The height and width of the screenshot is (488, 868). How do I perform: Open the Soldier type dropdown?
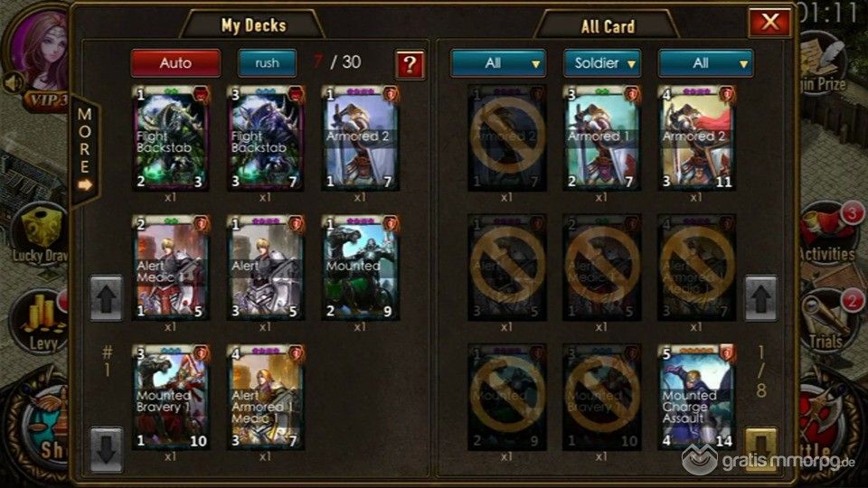click(x=602, y=63)
